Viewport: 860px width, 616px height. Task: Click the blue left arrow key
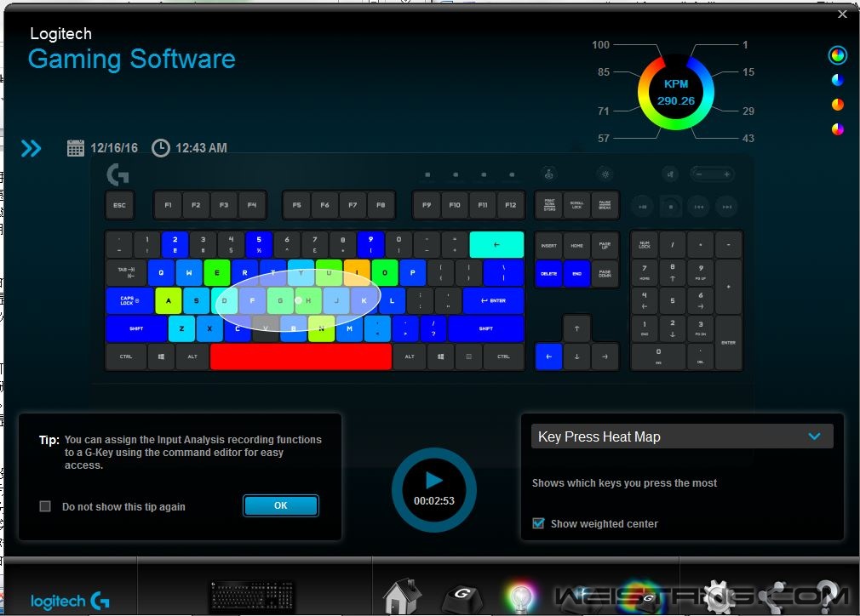[548, 356]
